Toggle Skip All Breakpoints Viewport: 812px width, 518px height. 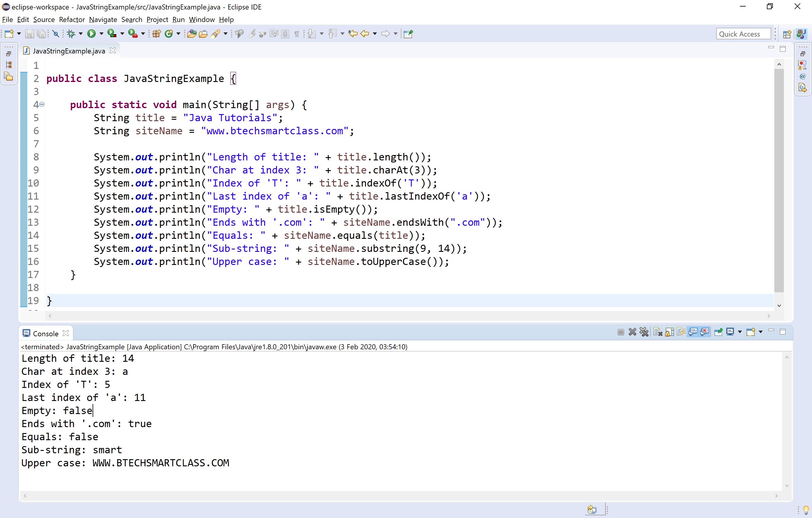(55, 34)
